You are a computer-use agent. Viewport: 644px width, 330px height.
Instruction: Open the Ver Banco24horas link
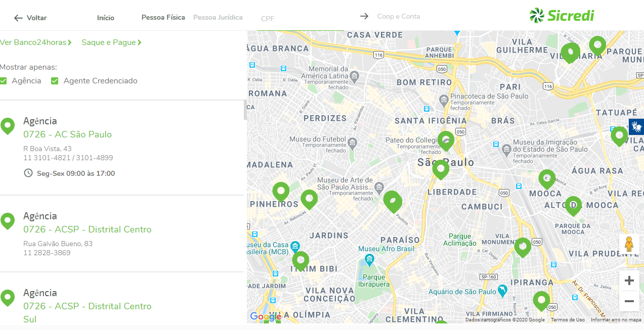[36, 42]
